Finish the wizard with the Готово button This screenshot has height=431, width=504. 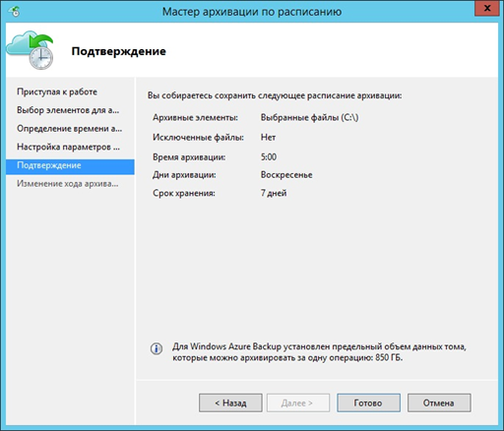point(368,402)
